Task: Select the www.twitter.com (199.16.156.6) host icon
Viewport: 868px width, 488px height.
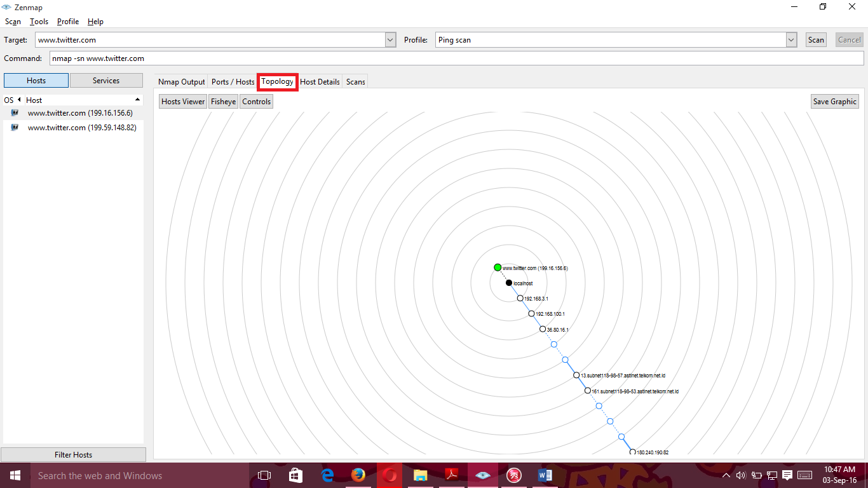Action: coord(14,112)
